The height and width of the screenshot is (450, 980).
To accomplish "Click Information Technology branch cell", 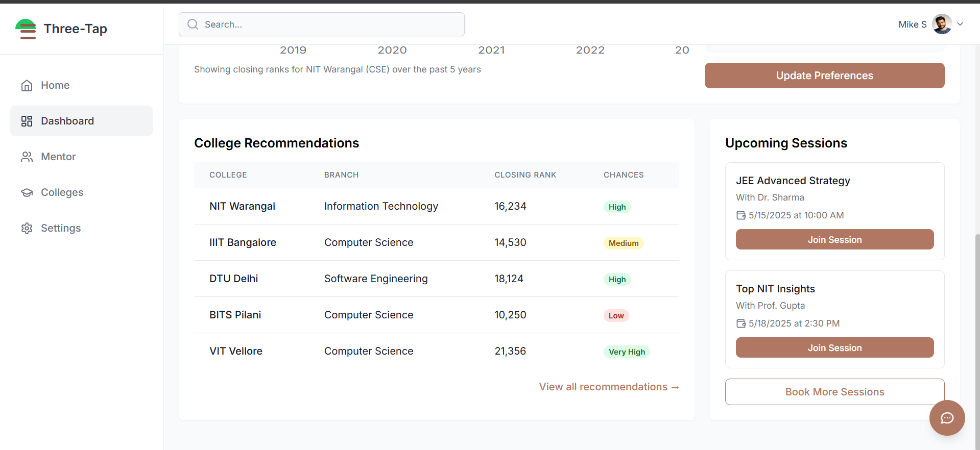I will point(381,206).
